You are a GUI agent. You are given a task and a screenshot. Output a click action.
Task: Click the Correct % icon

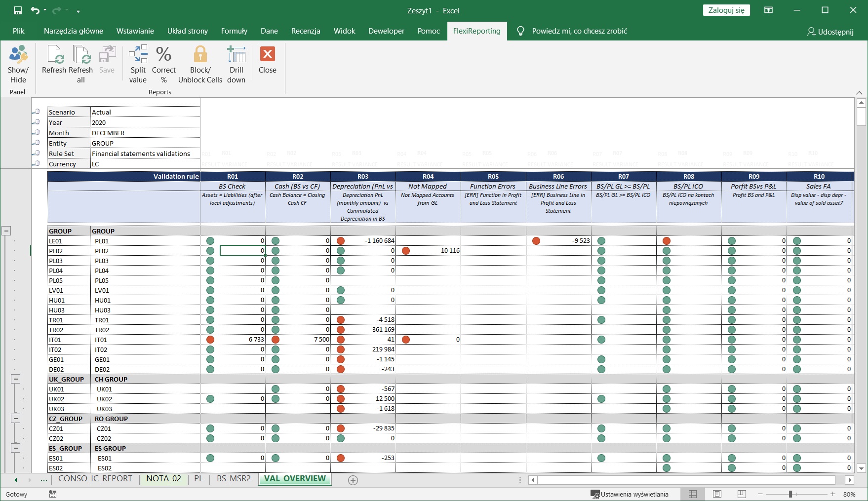(x=163, y=55)
